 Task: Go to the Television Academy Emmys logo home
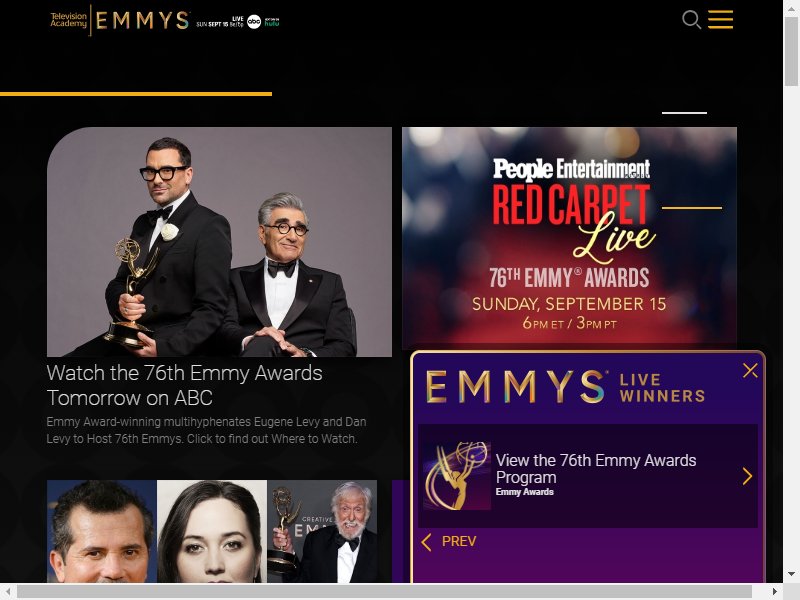119,20
